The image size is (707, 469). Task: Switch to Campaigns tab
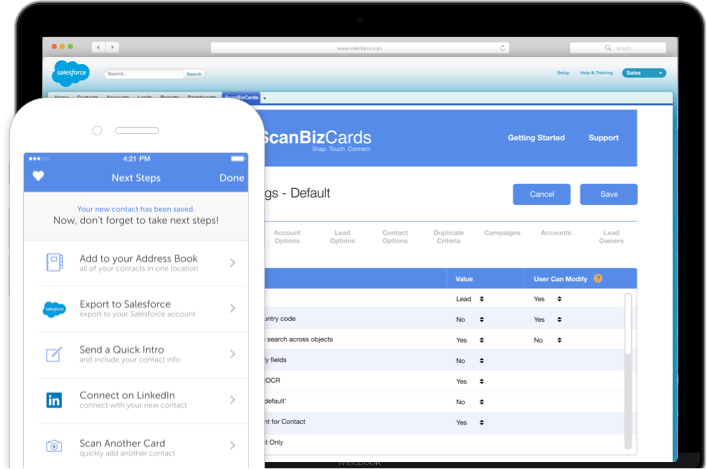pos(502,233)
